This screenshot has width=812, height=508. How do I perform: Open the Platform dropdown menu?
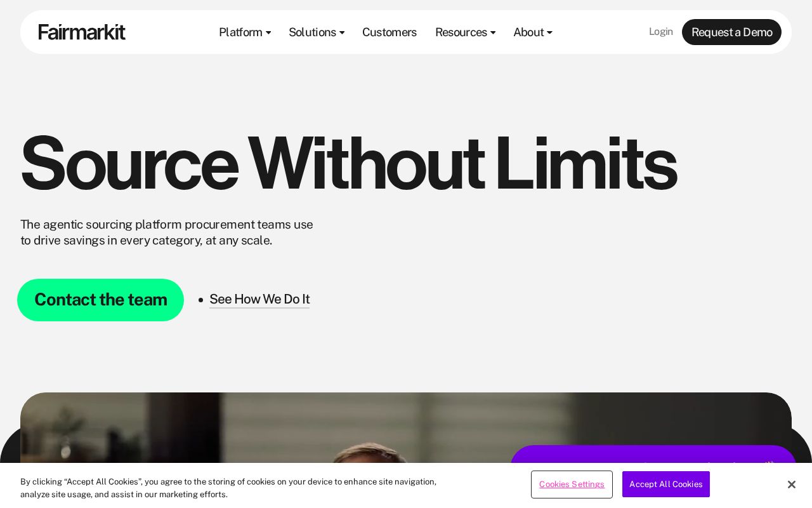[245, 32]
